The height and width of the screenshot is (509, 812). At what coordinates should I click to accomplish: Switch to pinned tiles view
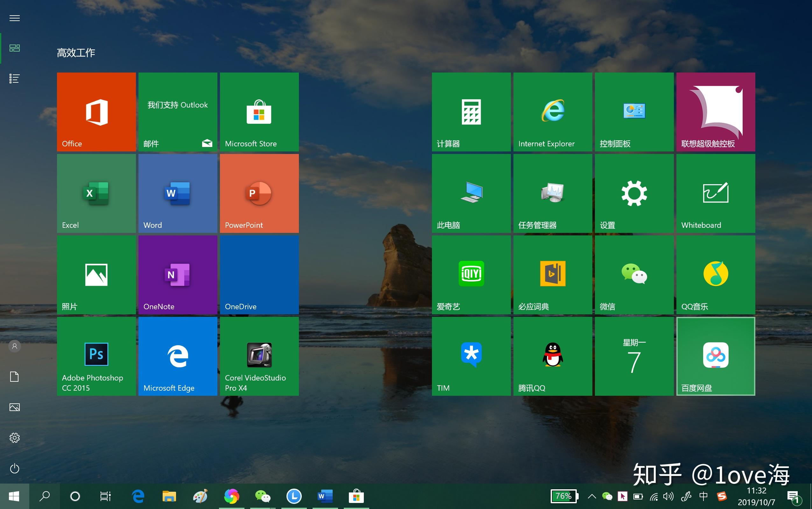coord(14,48)
